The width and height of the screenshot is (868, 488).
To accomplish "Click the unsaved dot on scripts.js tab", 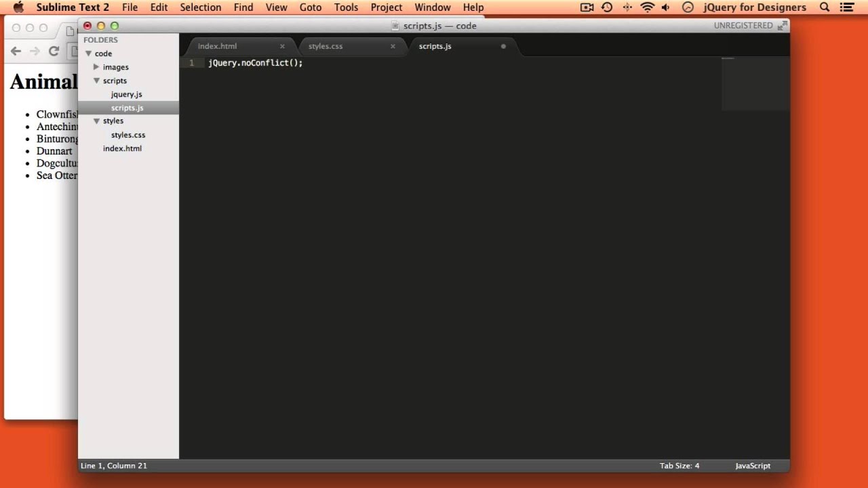I will pos(503,46).
